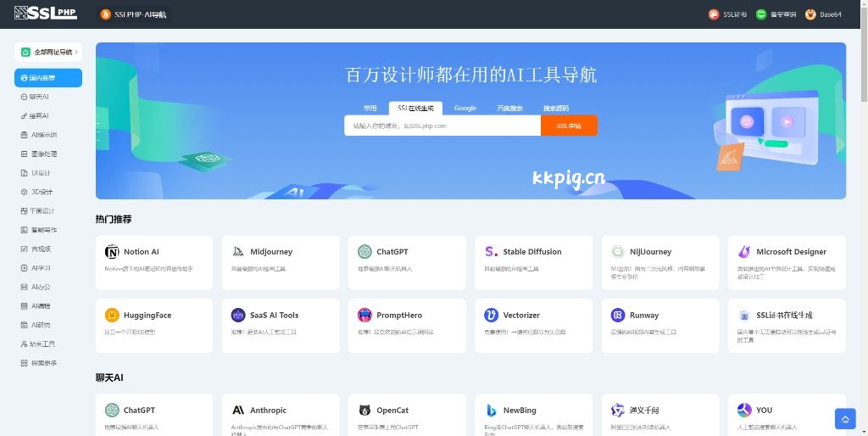Click the Runway card title

644,316
